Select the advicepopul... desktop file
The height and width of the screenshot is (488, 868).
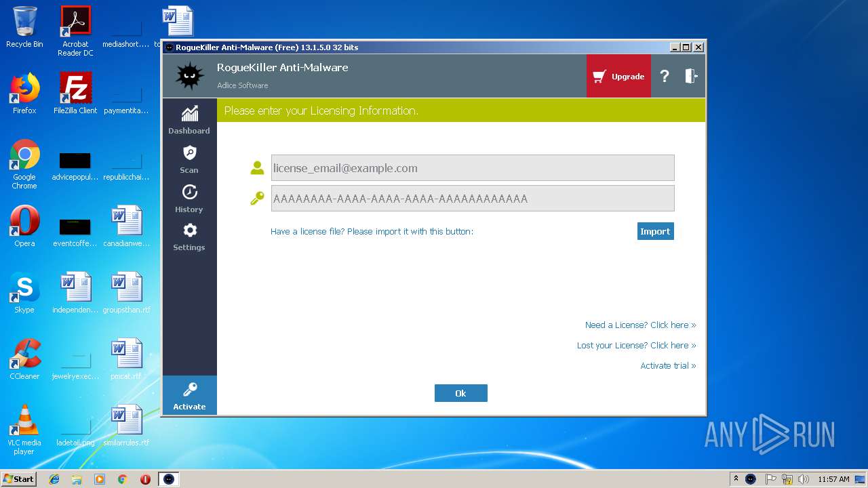coord(75,166)
